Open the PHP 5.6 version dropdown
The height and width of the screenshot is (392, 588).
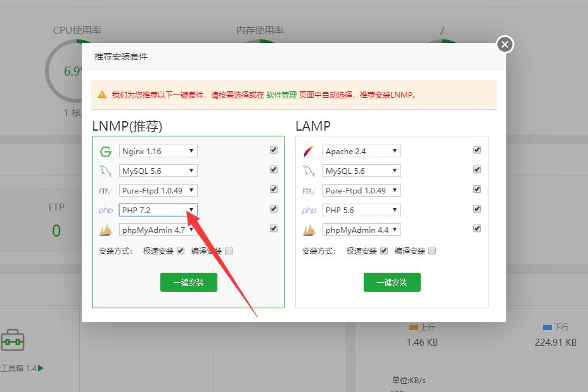tap(362, 210)
